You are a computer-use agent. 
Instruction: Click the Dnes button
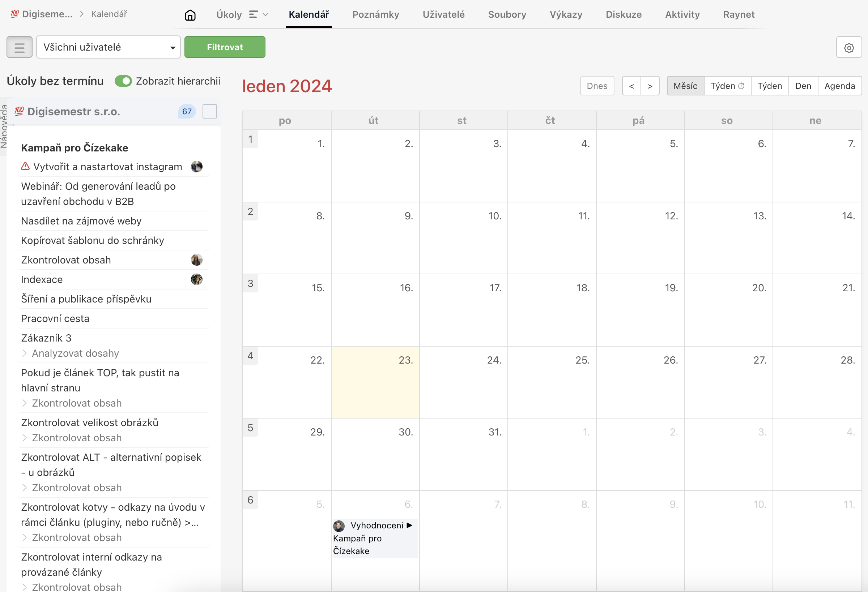[x=597, y=86]
